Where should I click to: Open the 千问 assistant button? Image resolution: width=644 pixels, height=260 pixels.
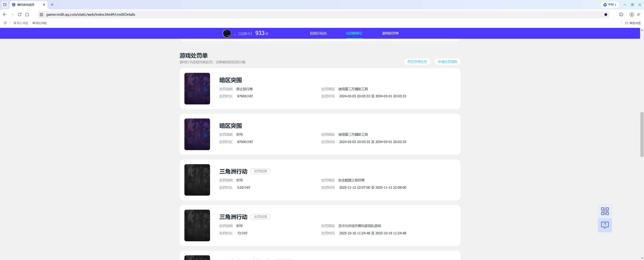[x=610, y=4]
